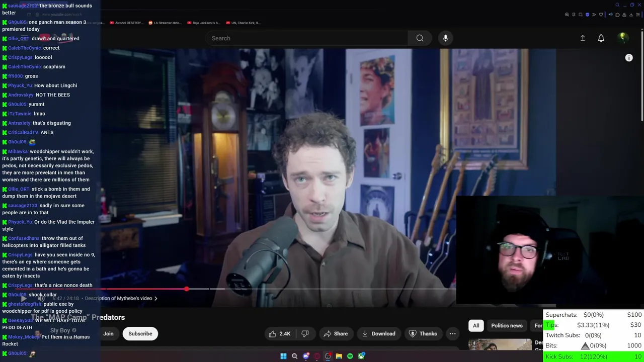
Task: Click the browser snapshot capture icon
Action: click(581, 15)
